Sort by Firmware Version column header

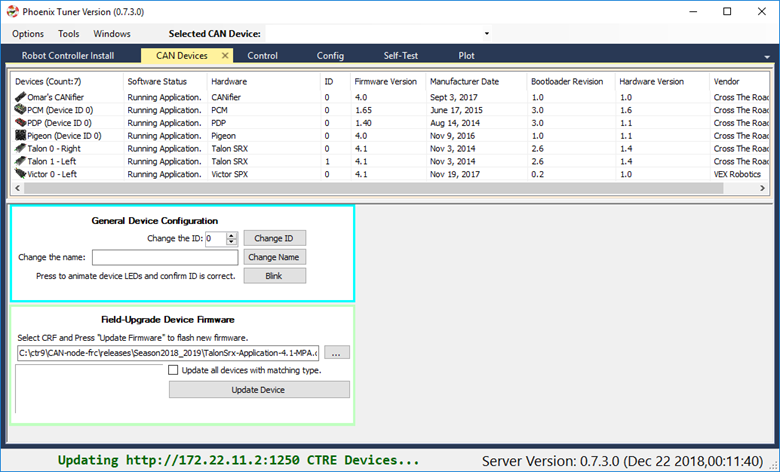388,82
